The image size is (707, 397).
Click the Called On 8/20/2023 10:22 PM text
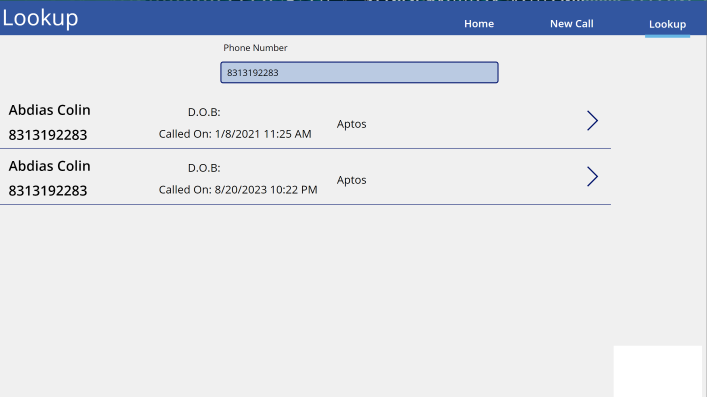238,190
